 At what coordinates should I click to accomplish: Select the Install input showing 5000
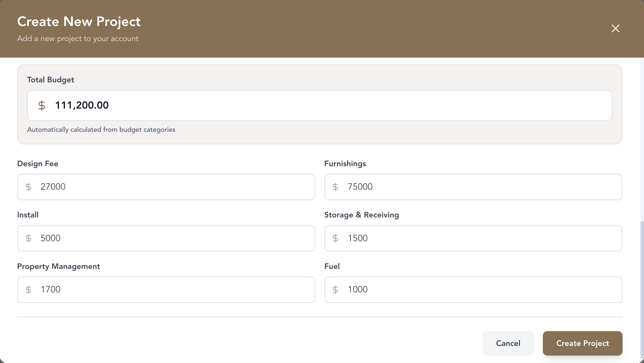point(166,238)
